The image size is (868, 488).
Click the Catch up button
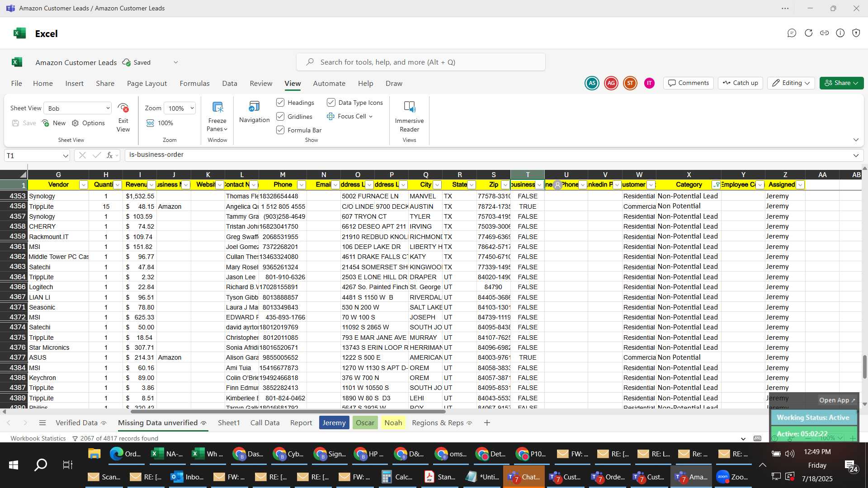point(741,83)
